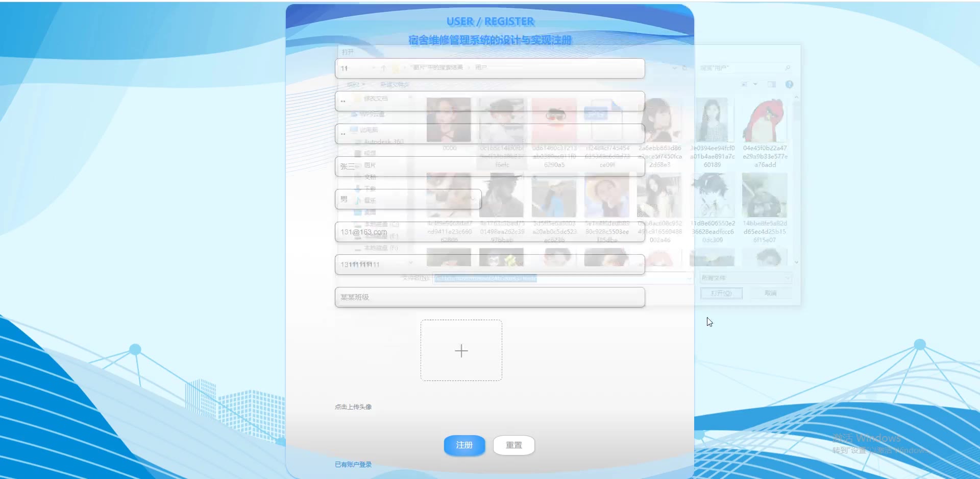
Task: Click the avatar upload plus box
Action: click(x=461, y=350)
